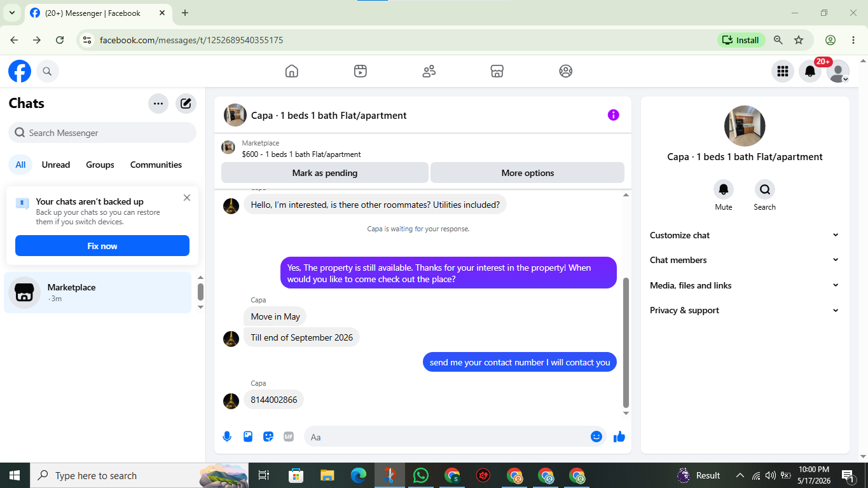868x488 pixels.
Task: Start a new message with compose icon
Action: (x=186, y=104)
